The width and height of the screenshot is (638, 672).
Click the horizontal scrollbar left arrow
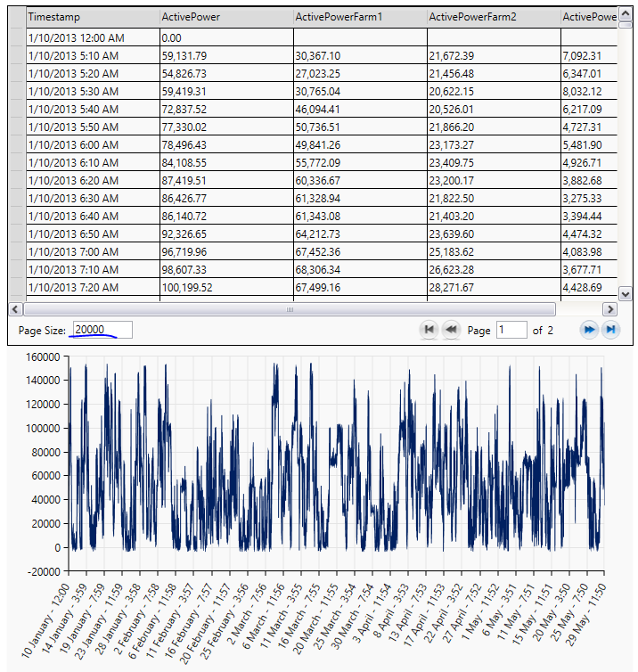click(15, 309)
